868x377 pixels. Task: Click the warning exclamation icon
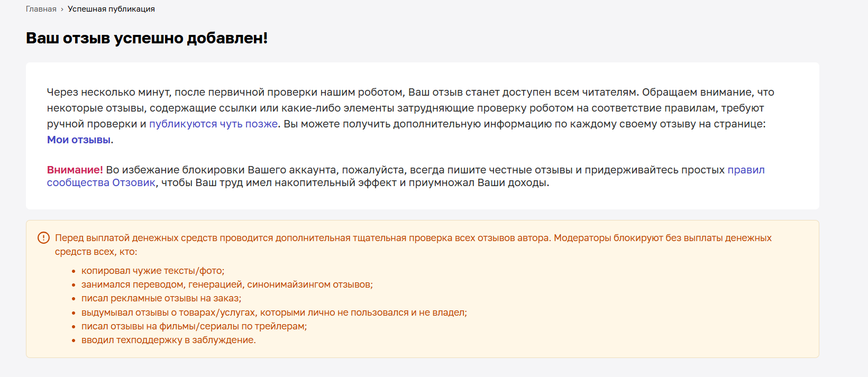pyautogui.click(x=43, y=238)
